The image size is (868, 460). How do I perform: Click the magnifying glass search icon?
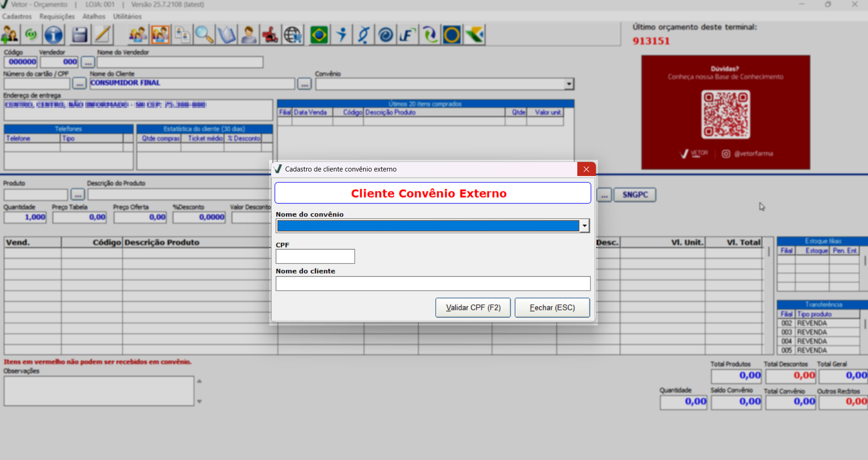pyautogui.click(x=204, y=35)
